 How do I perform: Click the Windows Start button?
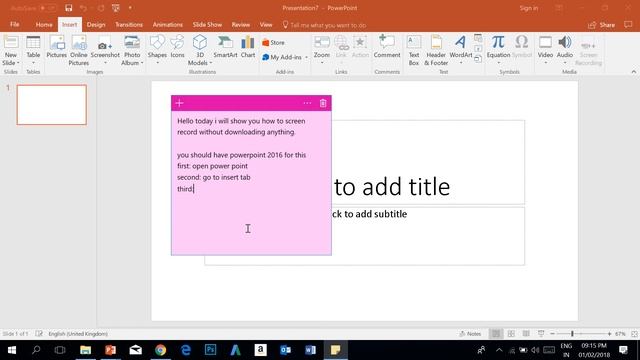(12, 350)
